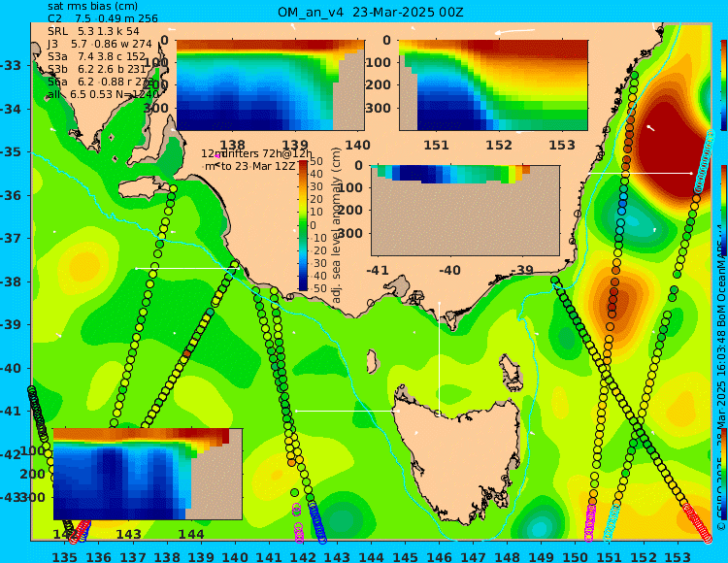Click latitude label '-39' on the left axis
This screenshot has width=728, height=563.
[11, 324]
